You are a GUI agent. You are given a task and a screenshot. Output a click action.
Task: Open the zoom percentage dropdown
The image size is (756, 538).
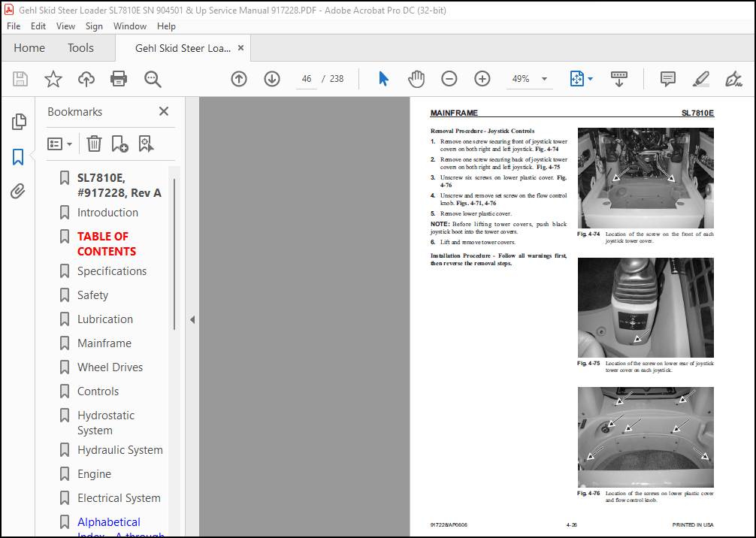[544, 79]
